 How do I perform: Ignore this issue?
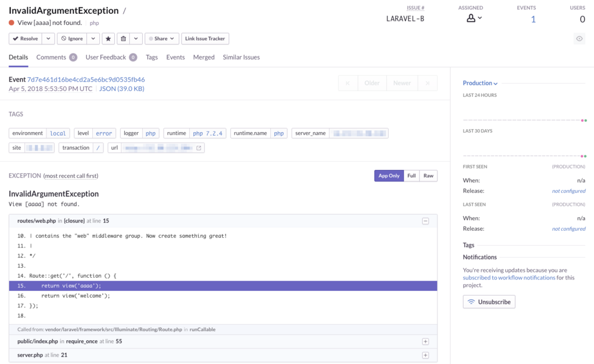point(72,39)
